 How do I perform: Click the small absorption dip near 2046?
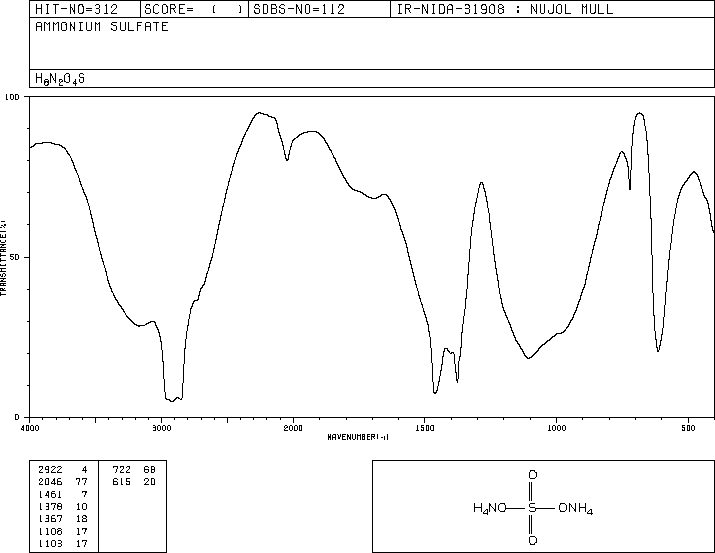(x=287, y=160)
